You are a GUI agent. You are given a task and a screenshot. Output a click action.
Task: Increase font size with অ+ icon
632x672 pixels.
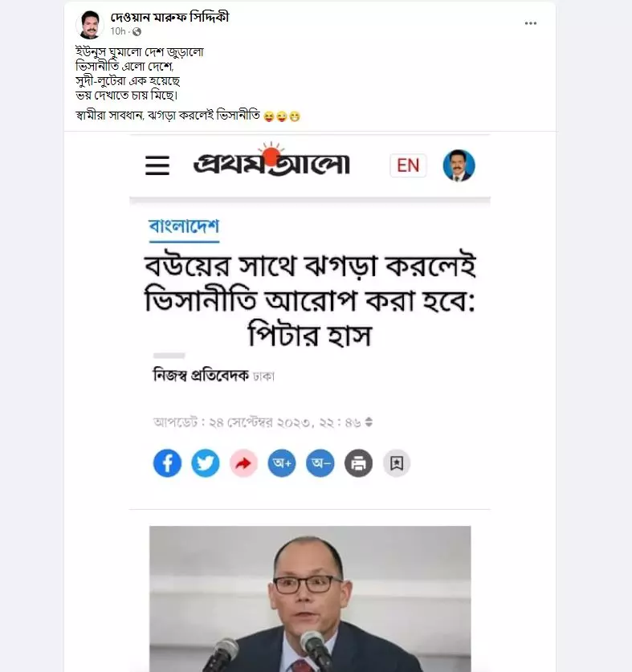tap(282, 463)
